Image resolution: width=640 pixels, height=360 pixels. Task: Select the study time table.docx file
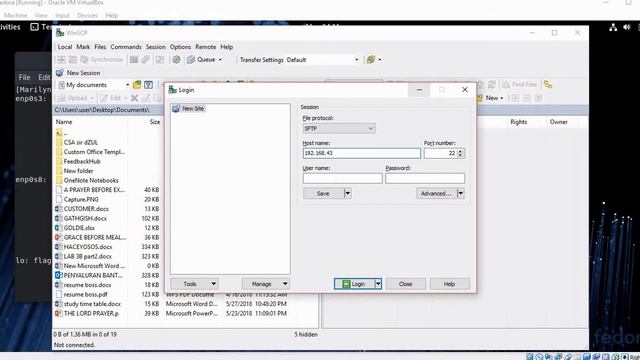(92, 304)
